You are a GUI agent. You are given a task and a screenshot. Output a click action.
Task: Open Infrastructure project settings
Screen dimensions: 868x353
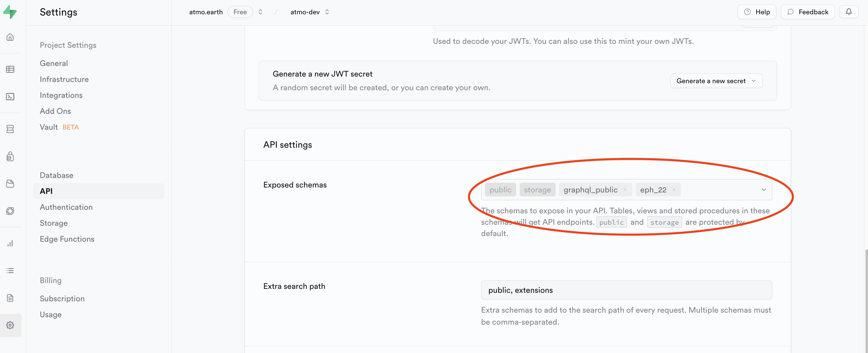click(x=64, y=79)
